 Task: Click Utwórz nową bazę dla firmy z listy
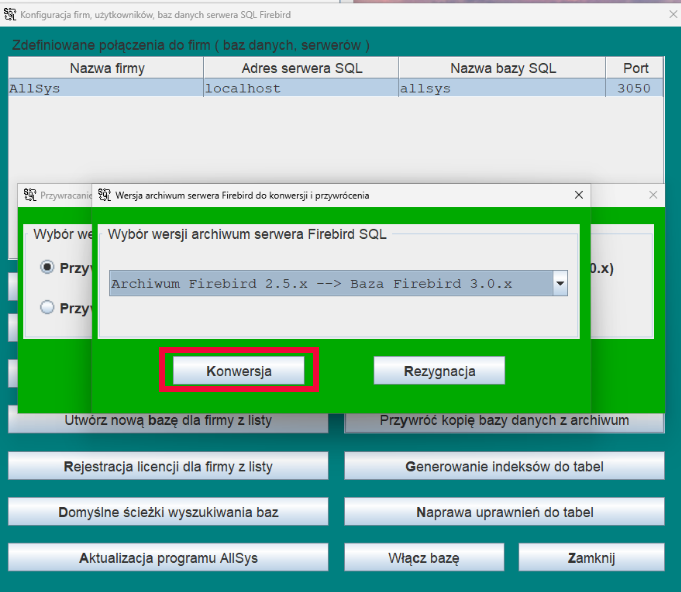(168, 422)
